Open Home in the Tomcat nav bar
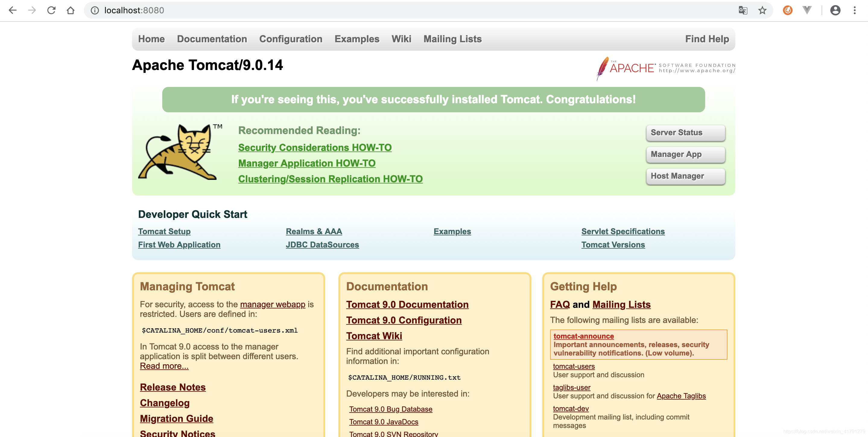This screenshot has width=868, height=437. click(x=151, y=39)
